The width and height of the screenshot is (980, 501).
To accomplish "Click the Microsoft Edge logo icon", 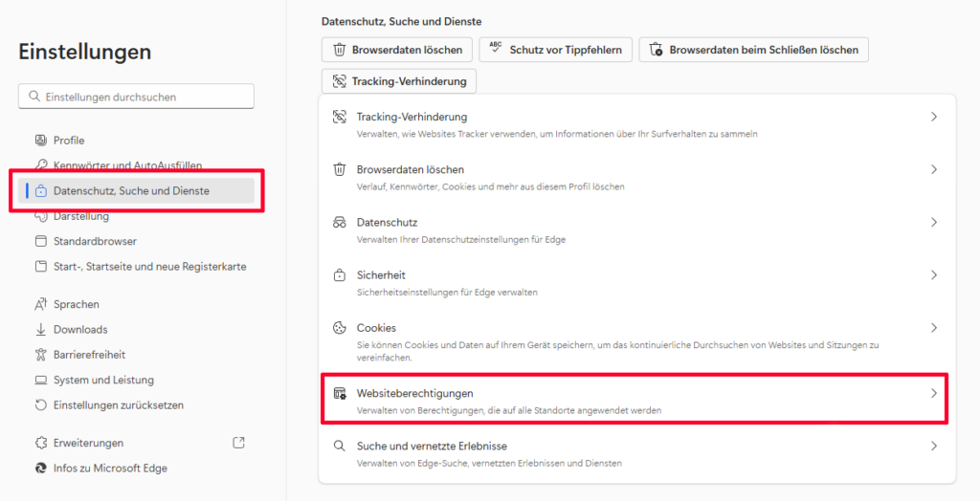I will pos(41,468).
